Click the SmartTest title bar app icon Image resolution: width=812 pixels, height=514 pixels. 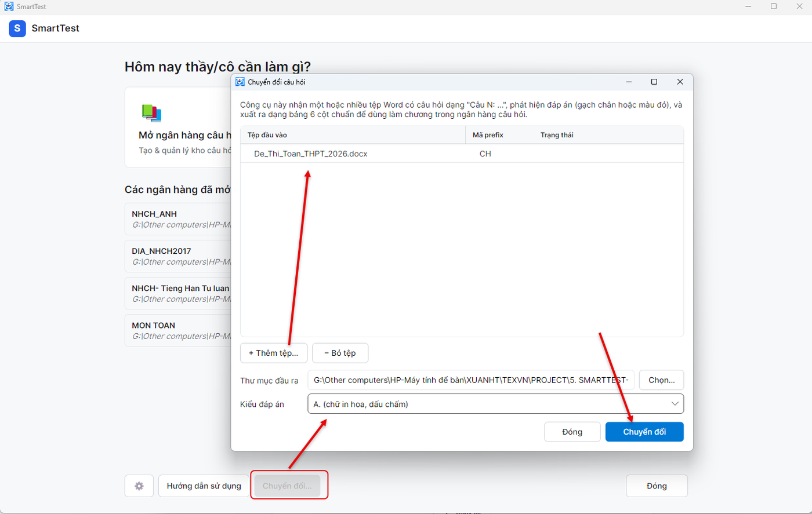click(x=9, y=6)
